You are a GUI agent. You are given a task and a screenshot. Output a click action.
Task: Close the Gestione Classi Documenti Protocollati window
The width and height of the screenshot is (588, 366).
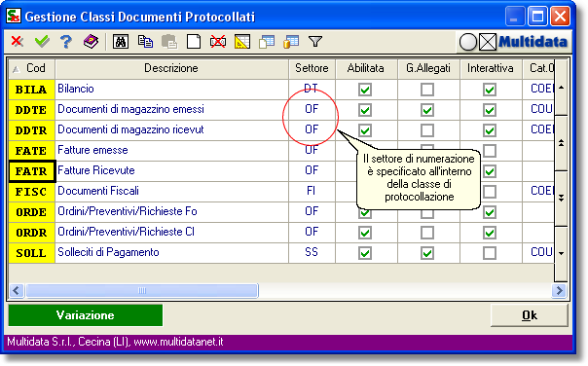(x=560, y=17)
